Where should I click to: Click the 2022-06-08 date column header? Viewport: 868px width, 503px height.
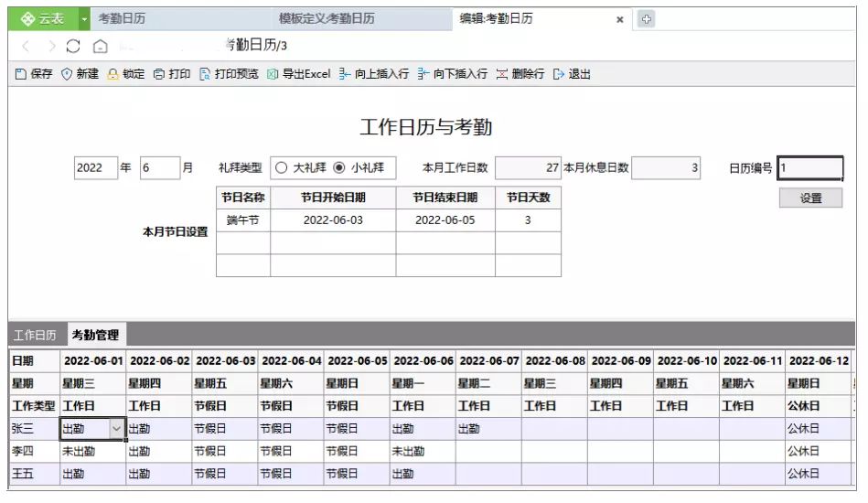tap(554, 360)
